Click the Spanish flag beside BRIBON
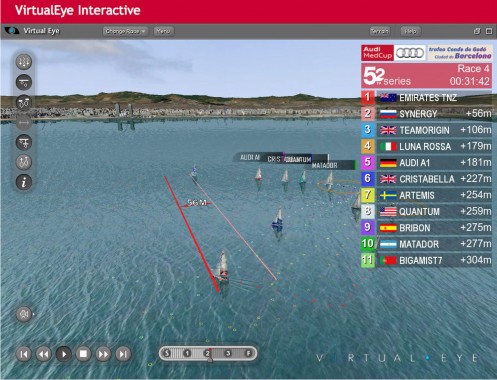The height and width of the screenshot is (380, 497). [388, 228]
